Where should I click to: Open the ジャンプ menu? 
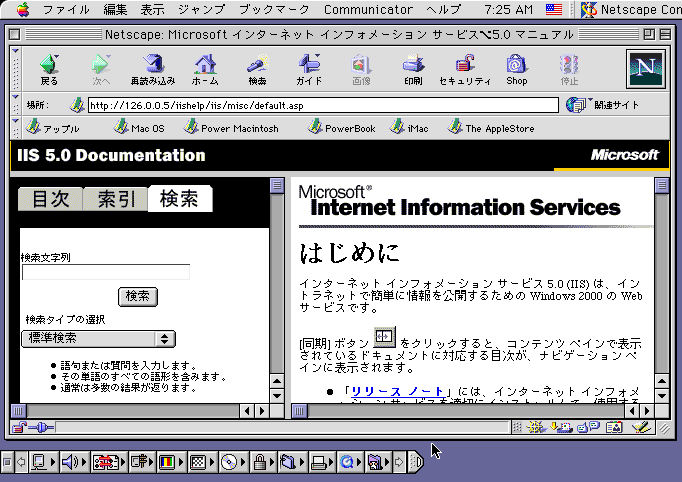click(202, 9)
